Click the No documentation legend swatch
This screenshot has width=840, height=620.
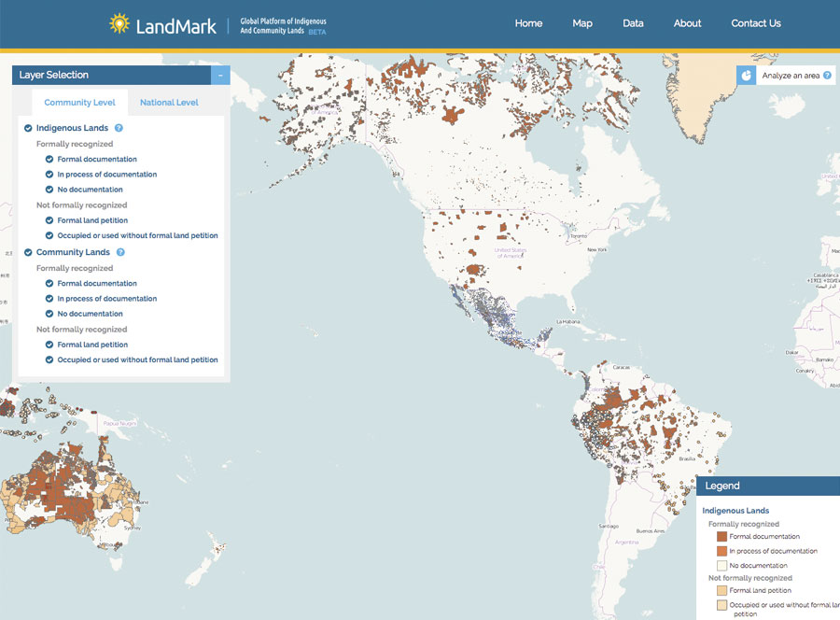point(722,565)
